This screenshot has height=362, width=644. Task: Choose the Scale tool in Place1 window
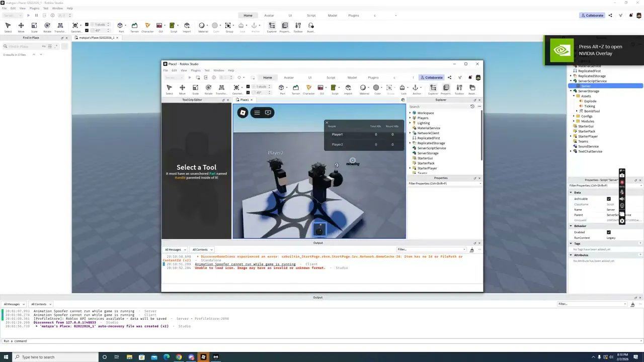click(195, 89)
